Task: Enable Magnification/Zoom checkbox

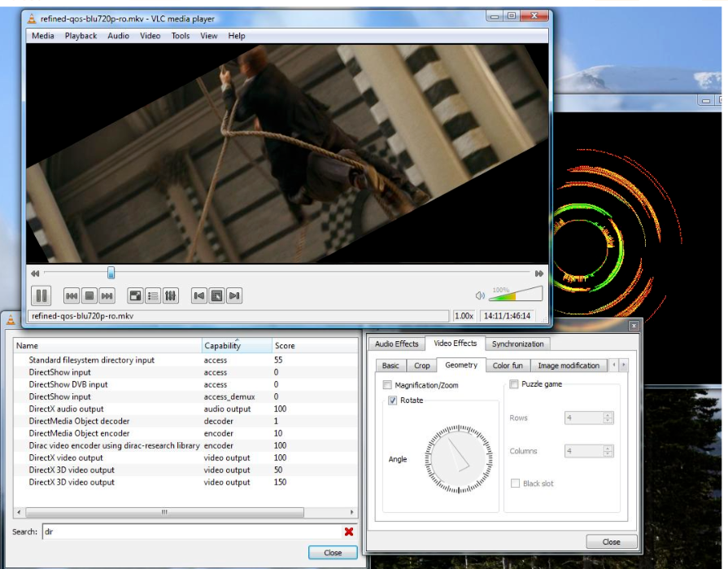Action: point(387,385)
